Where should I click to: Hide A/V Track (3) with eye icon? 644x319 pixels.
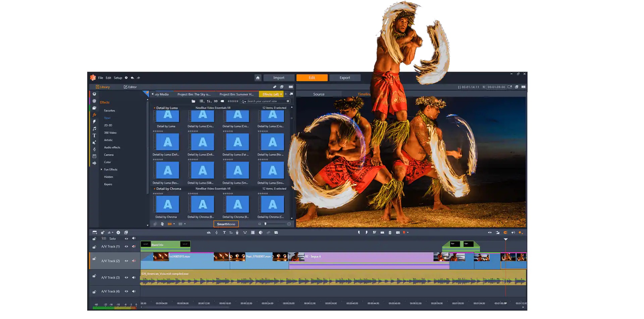[x=126, y=278]
